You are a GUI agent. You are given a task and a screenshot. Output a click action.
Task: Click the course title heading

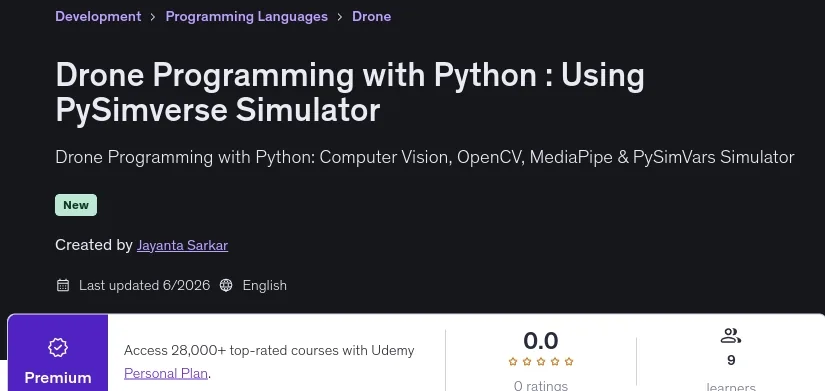pyautogui.click(x=350, y=93)
